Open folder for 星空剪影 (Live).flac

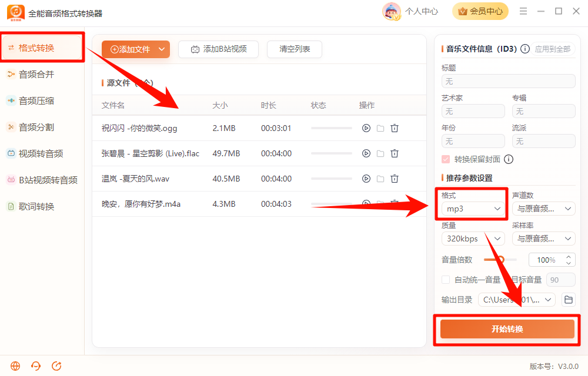tap(380, 153)
